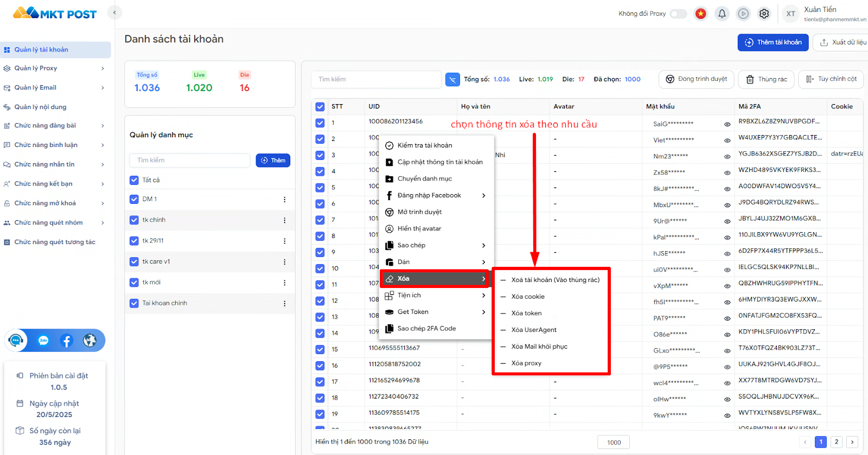Collapse the sidebar with the arrow button

[114, 12]
